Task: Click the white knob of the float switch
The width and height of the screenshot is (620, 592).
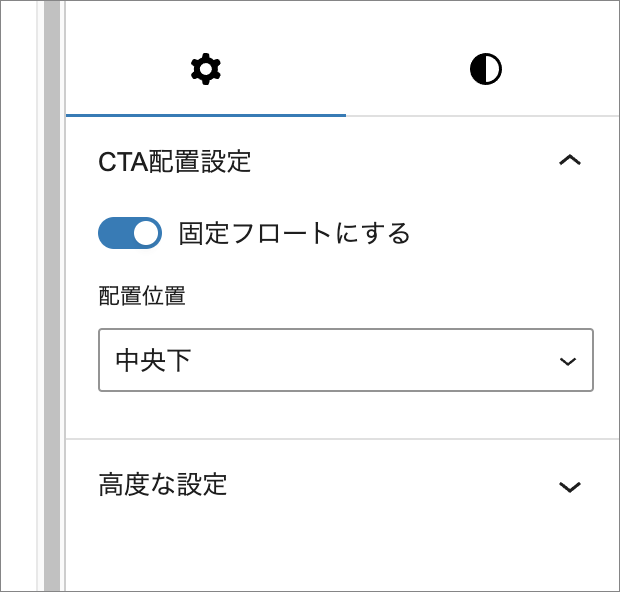Action: (146, 233)
